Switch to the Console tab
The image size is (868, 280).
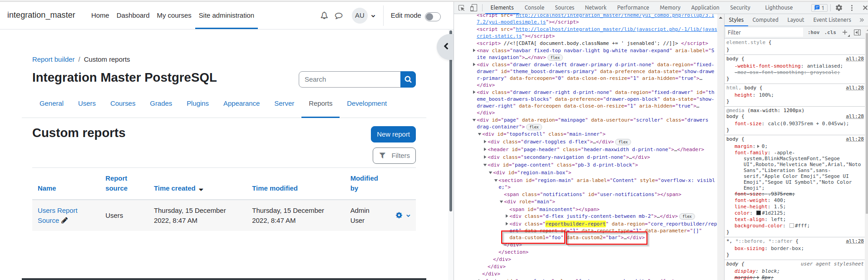pyautogui.click(x=534, y=8)
